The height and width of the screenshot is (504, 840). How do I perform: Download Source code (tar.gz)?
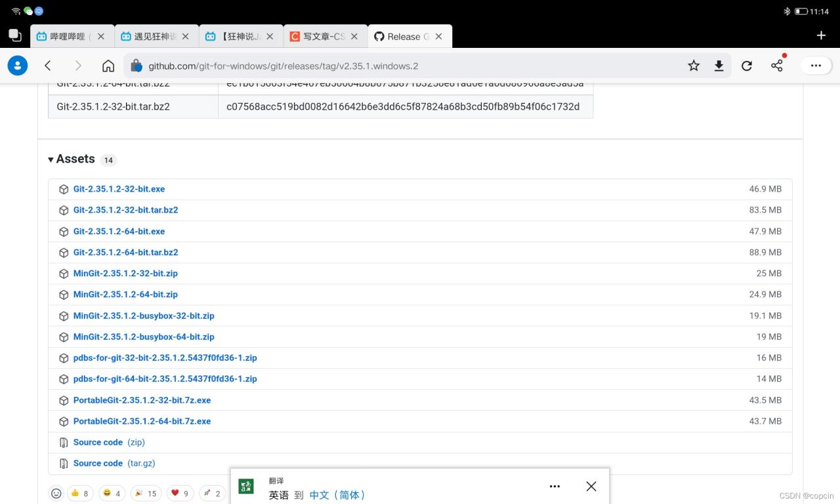114,463
